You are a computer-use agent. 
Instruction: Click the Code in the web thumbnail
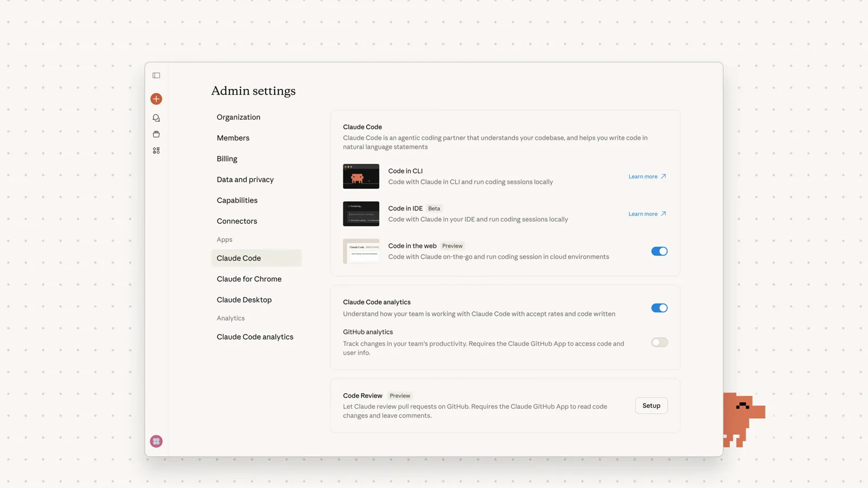[361, 251]
